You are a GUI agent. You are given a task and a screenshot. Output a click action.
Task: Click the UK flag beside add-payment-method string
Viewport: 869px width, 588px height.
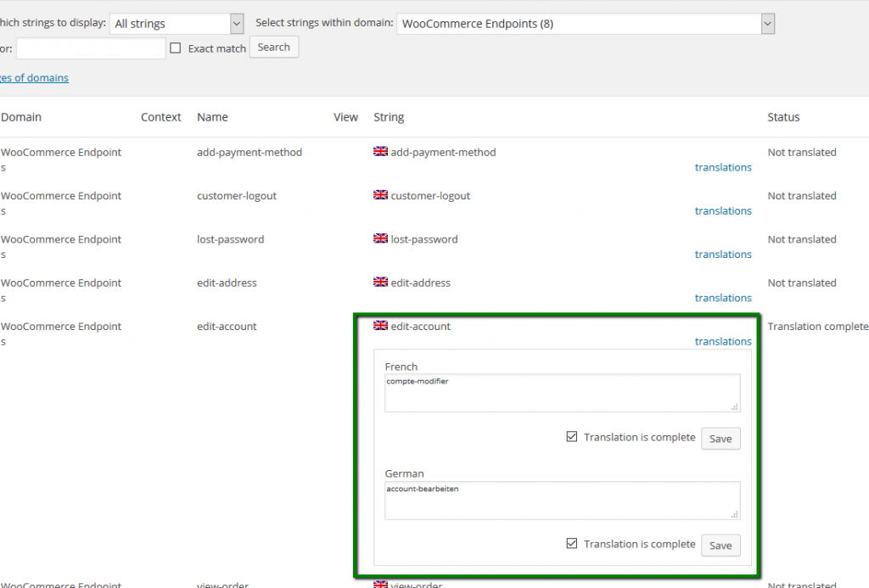(x=380, y=151)
